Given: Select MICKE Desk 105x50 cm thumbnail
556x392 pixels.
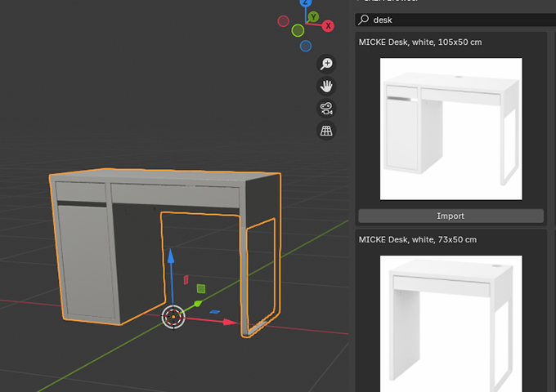Looking at the screenshot, I should 451,129.
